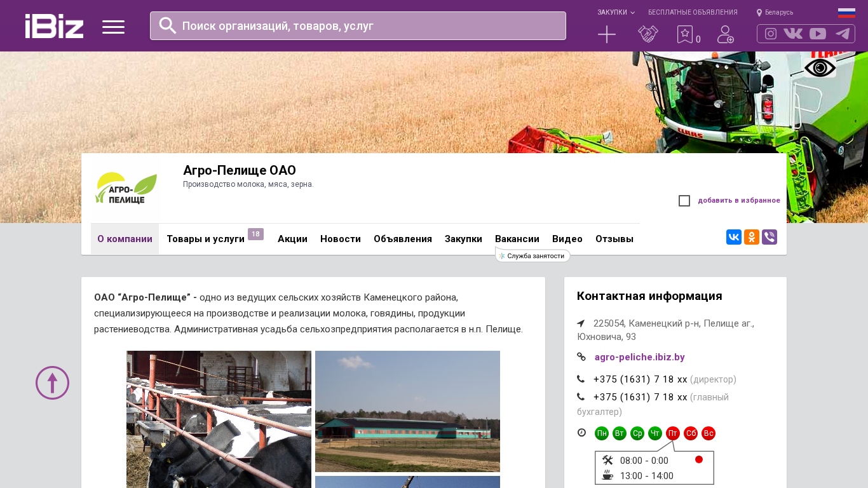Image resolution: width=868 pixels, height=488 pixels.
Task: Switch to 'Товары и услуги' tab
Action: pyautogui.click(x=205, y=239)
